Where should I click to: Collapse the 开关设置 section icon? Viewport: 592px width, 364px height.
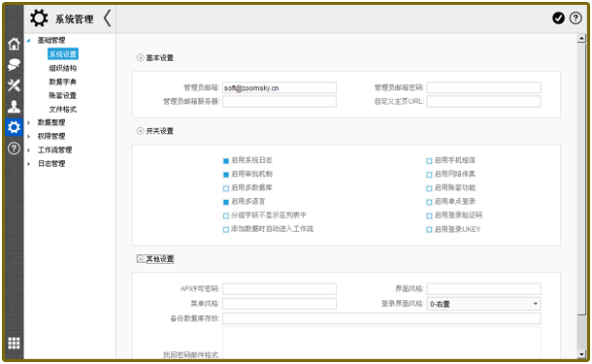pyautogui.click(x=140, y=131)
